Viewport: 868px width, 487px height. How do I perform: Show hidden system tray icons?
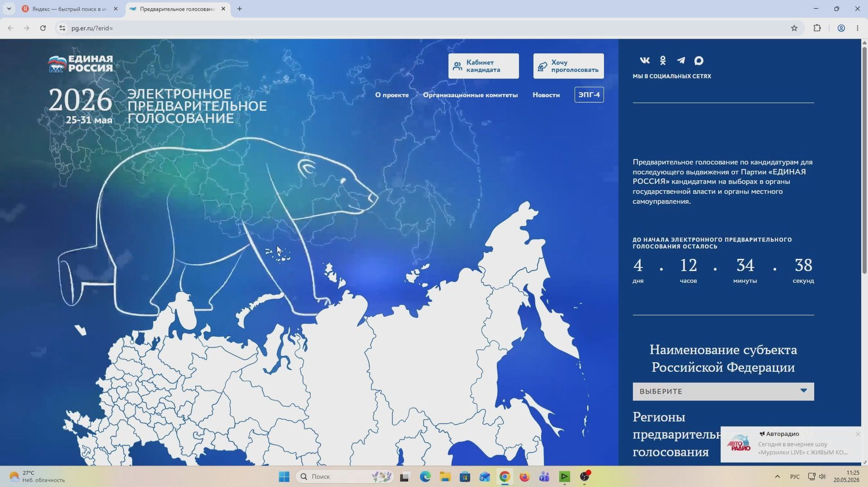tap(777, 477)
